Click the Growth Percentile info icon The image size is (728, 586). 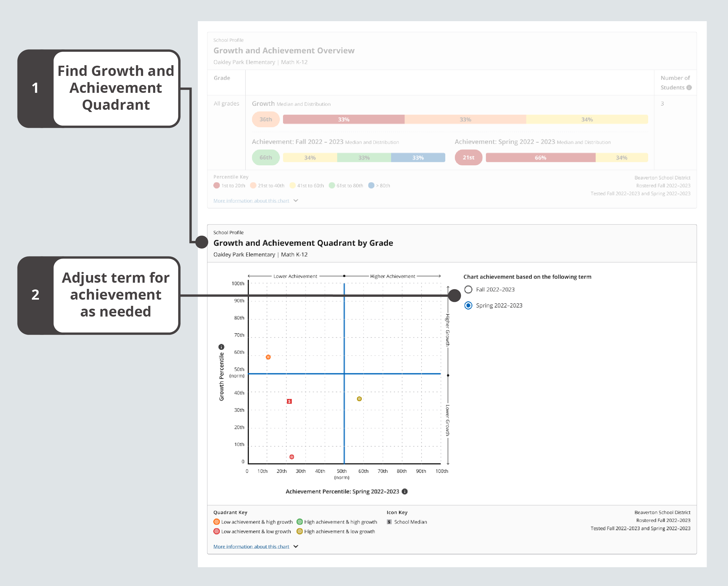coord(222,346)
